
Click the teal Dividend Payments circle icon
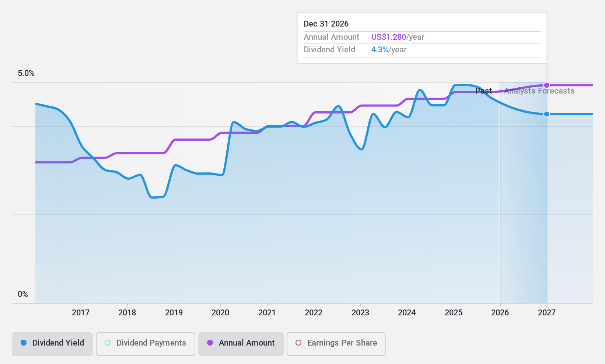tap(107, 343)
